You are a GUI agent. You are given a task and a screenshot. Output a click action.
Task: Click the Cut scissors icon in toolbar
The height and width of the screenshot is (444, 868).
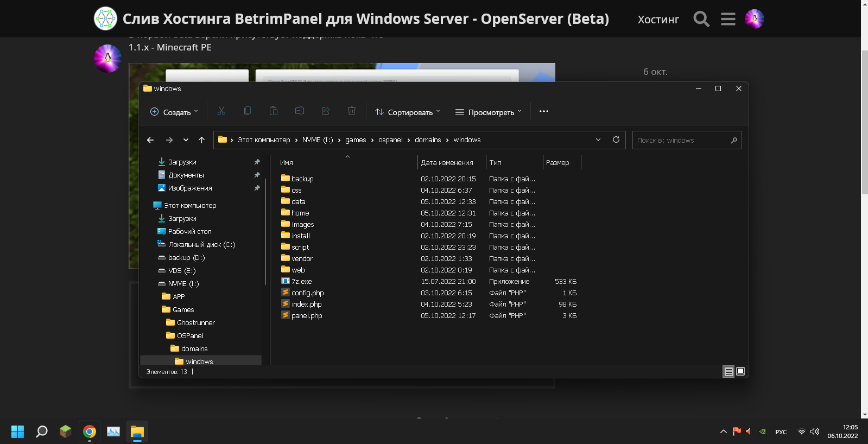(221, 111)
